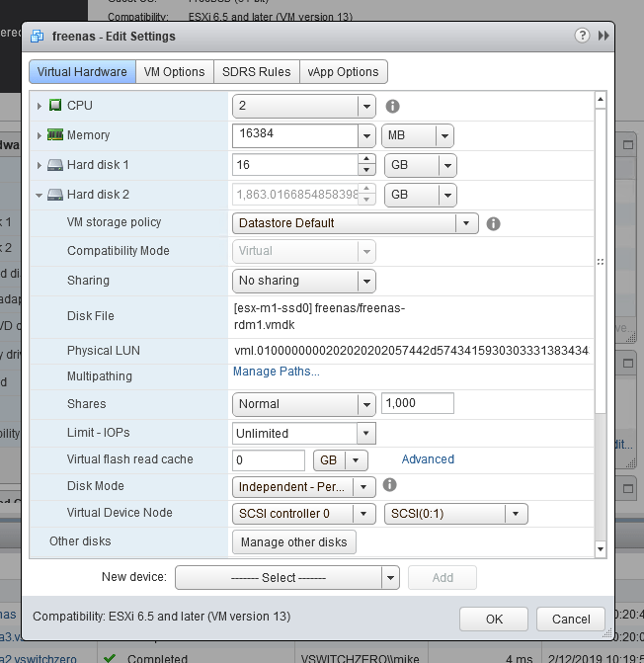Expand the Hard disk 1 row

coord(40,165)
